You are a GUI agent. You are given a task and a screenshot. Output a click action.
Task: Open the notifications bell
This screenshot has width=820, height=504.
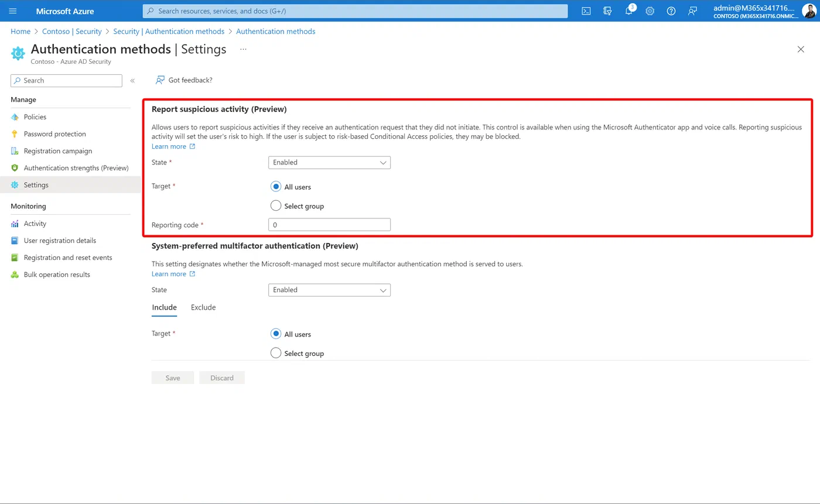629,11
